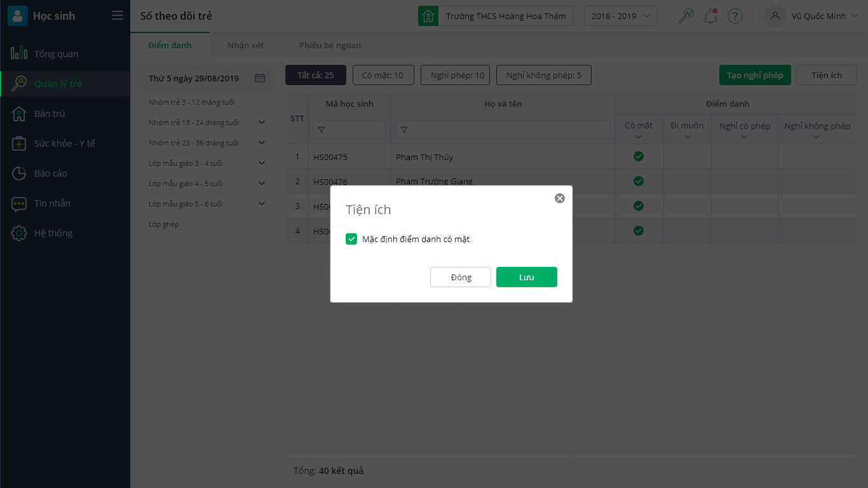Screen dimensions: 868x488
Task: Click the Lưu button
Action: point(526,277)
